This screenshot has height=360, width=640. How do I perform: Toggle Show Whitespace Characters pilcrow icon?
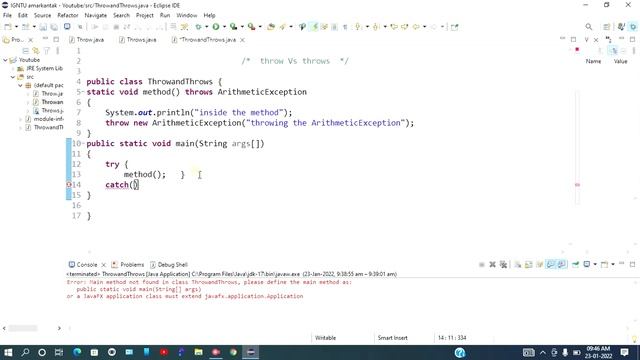(x=345, y=27)
